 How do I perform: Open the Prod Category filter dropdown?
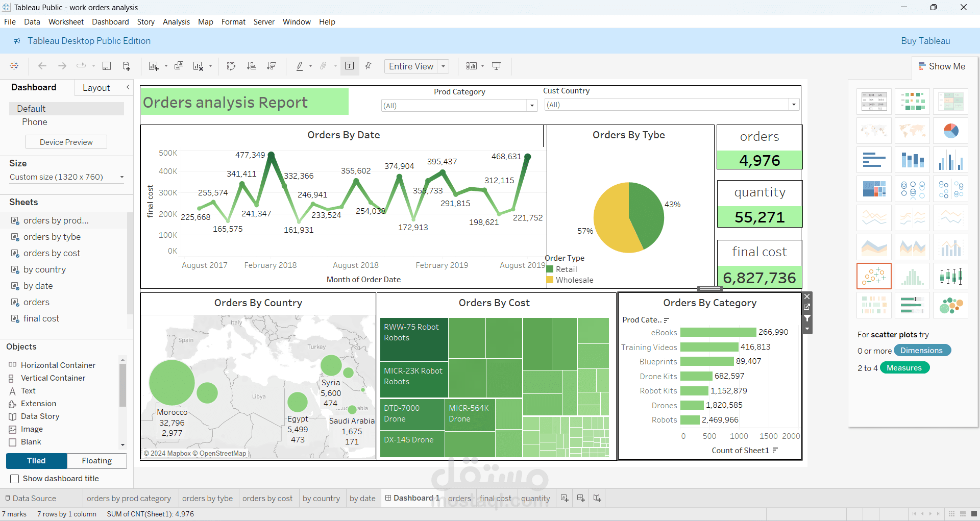[532, 105]
